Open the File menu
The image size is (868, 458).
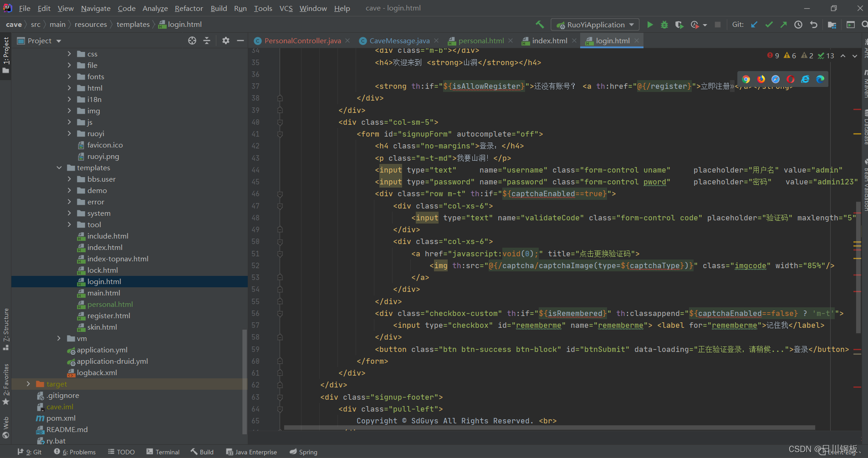[25, 8]
